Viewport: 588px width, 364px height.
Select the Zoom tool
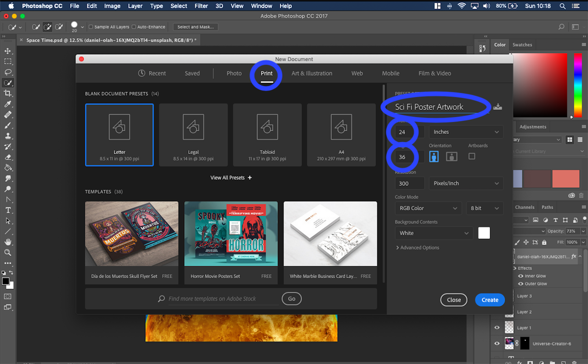[x=8, y=252]
